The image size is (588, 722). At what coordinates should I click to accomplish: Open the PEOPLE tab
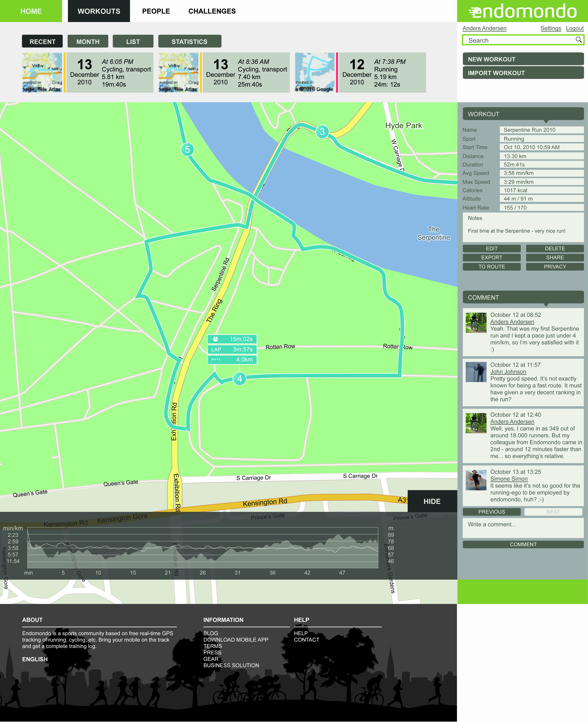[156, 11]
